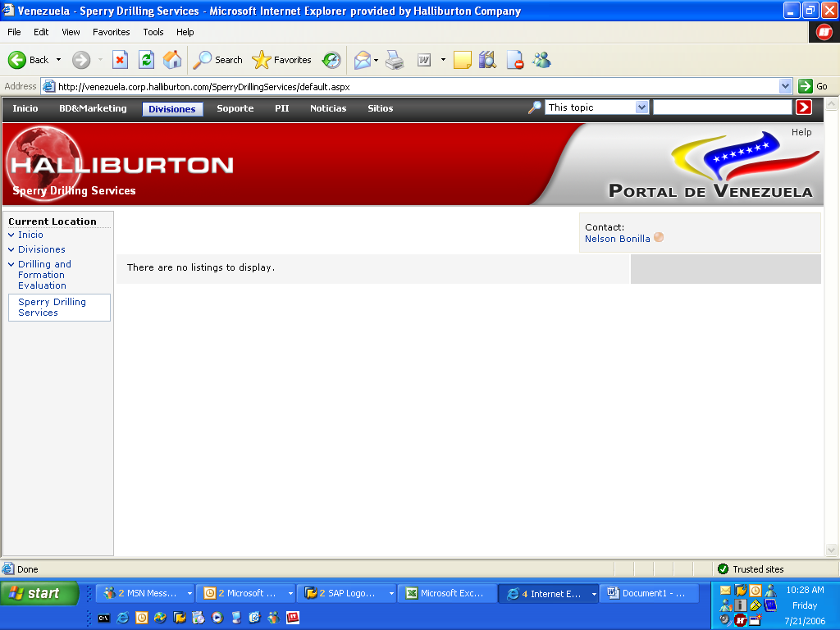Click the page with red blocked icon

(x=515, y=60)
